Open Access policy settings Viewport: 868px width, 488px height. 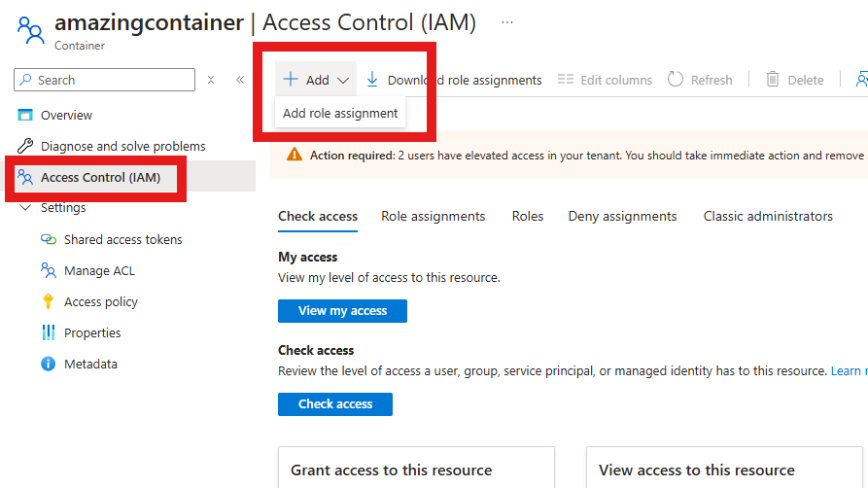click(x=101, y=301)
